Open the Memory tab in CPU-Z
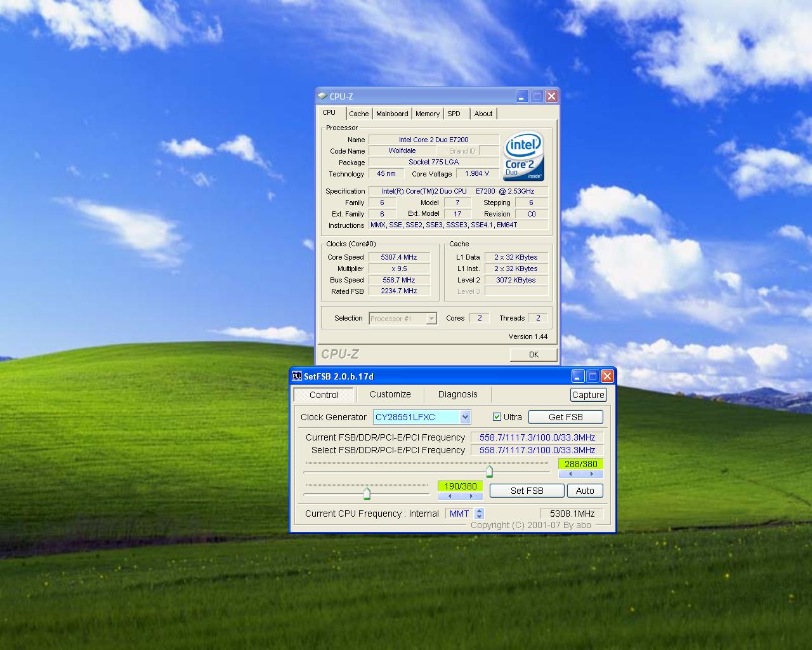The height and width of the screenshot is (650, 812). (428, 114)
